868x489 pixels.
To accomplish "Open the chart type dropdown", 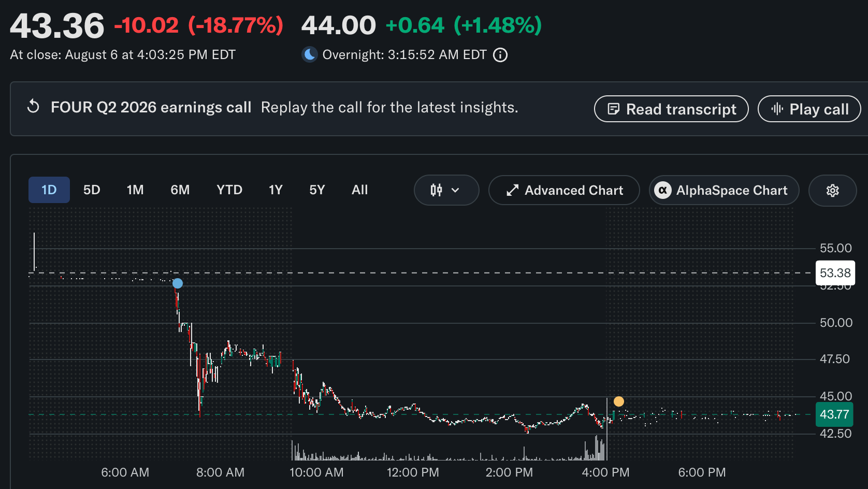I will [446, 190].
